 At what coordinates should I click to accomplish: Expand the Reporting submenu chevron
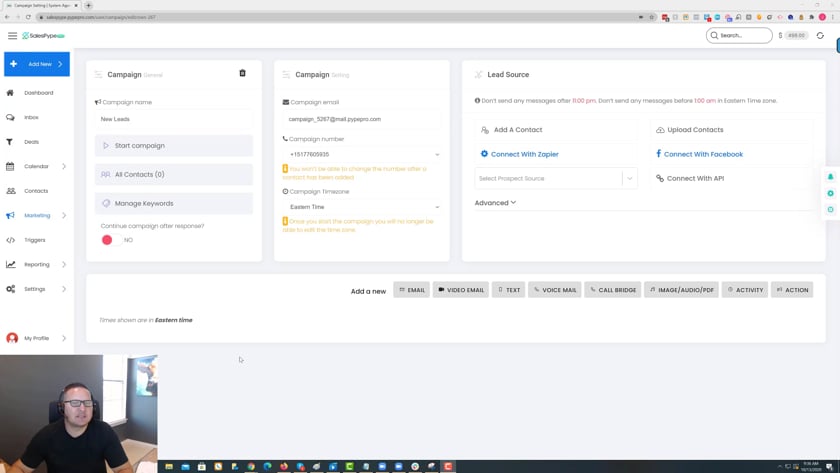pyautogui.click(x=64, y=265)
